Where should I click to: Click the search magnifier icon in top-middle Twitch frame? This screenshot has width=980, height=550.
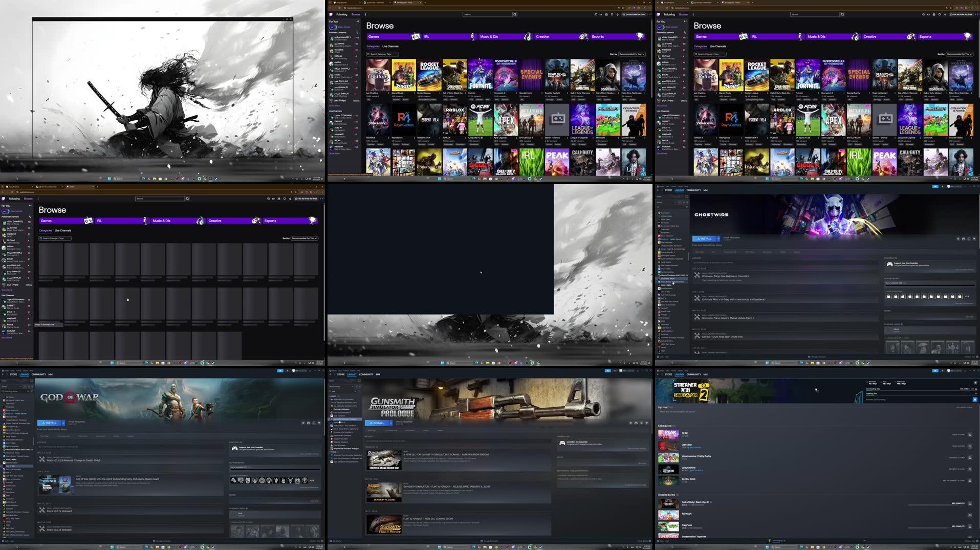515,14
